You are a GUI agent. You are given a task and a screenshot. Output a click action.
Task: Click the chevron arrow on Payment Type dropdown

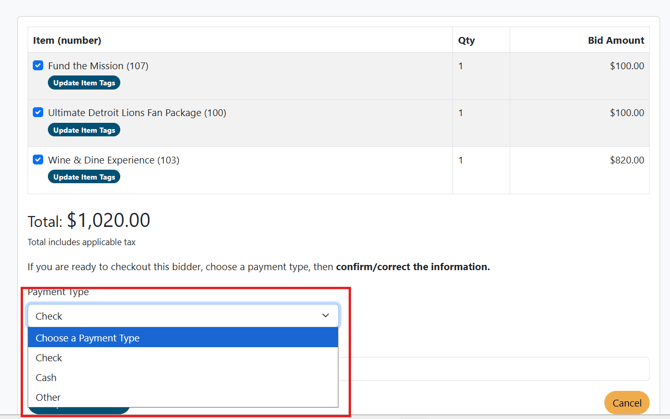pos(325,316)
